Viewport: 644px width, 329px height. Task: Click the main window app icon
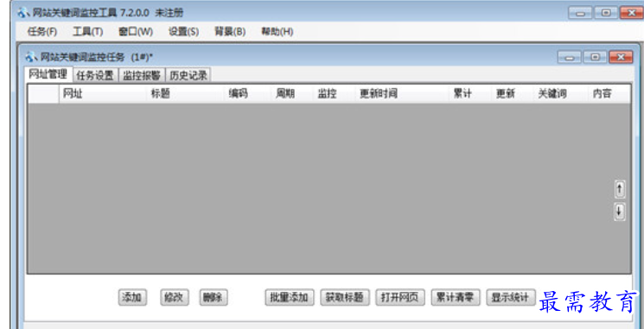[x=23, y=13]
